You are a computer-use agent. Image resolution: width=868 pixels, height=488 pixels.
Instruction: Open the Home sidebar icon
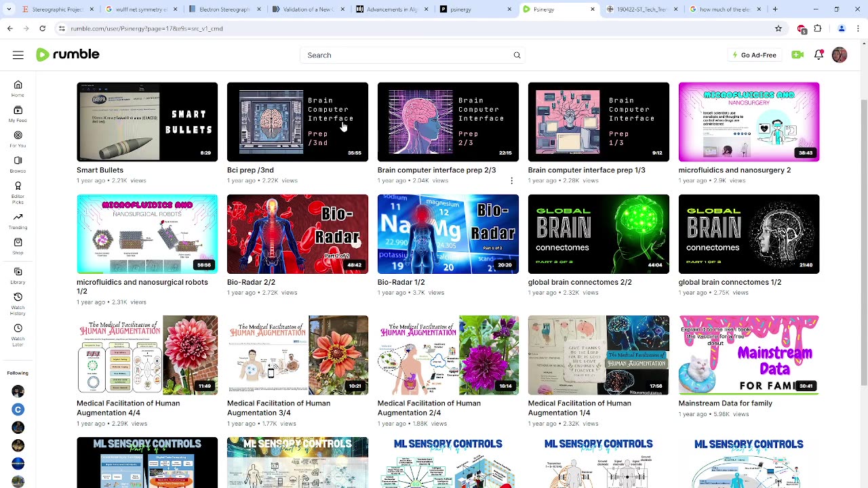18,88
